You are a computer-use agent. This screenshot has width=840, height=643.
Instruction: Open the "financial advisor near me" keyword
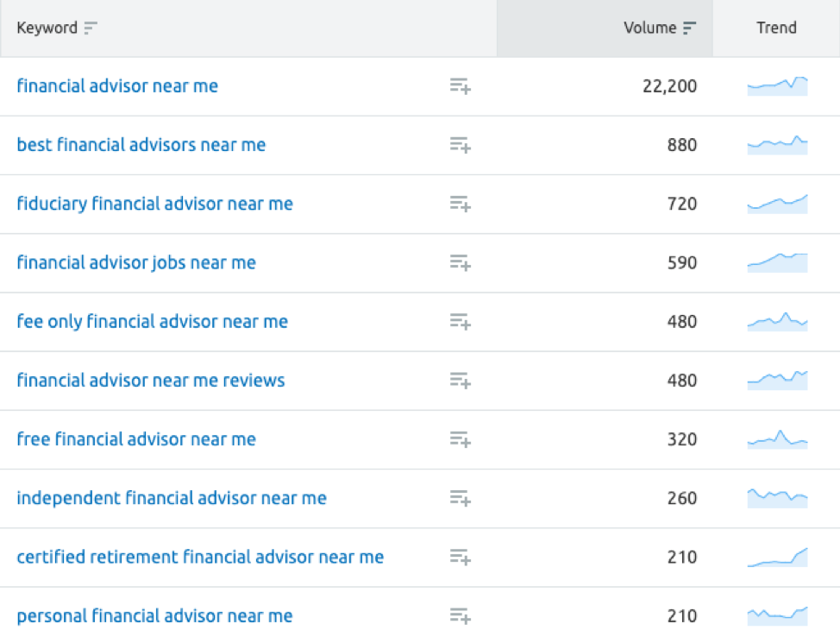(x=117, y=86)
